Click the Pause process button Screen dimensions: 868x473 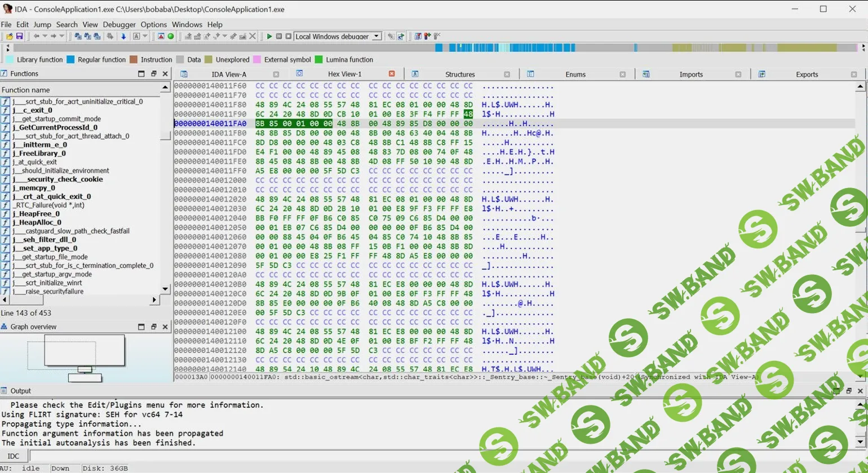(x=279, y=36)
